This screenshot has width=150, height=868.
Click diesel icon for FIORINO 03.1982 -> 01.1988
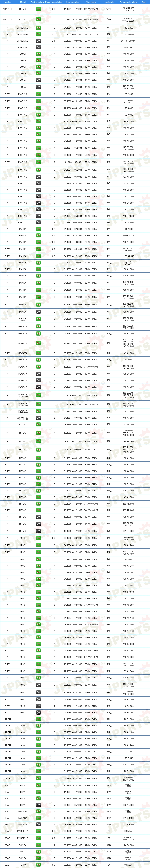point(38,177)
